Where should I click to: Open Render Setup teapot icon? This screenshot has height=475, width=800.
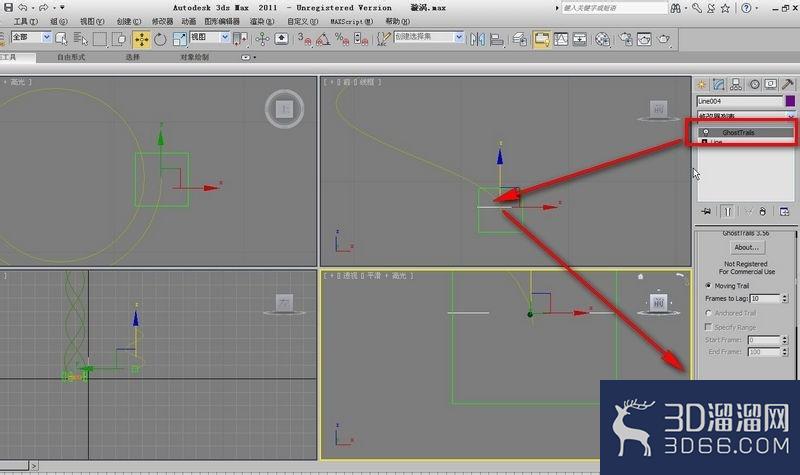point(626,39)
